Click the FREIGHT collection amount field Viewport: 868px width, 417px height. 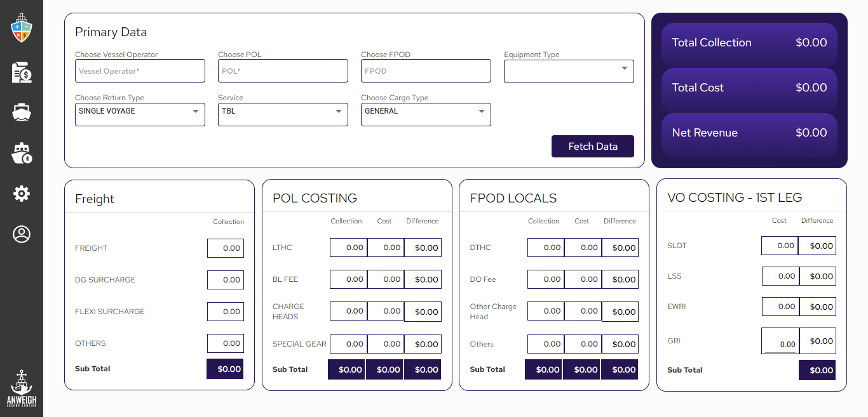226,248
